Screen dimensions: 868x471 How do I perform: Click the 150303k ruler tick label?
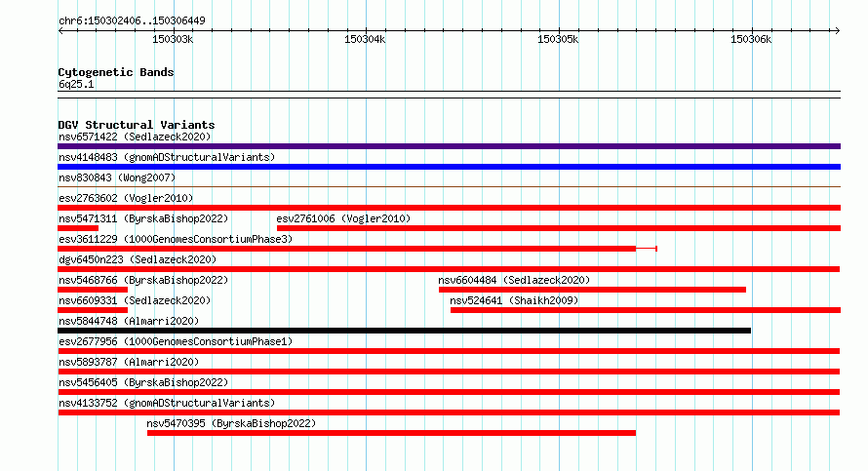[x=173, y=39]
